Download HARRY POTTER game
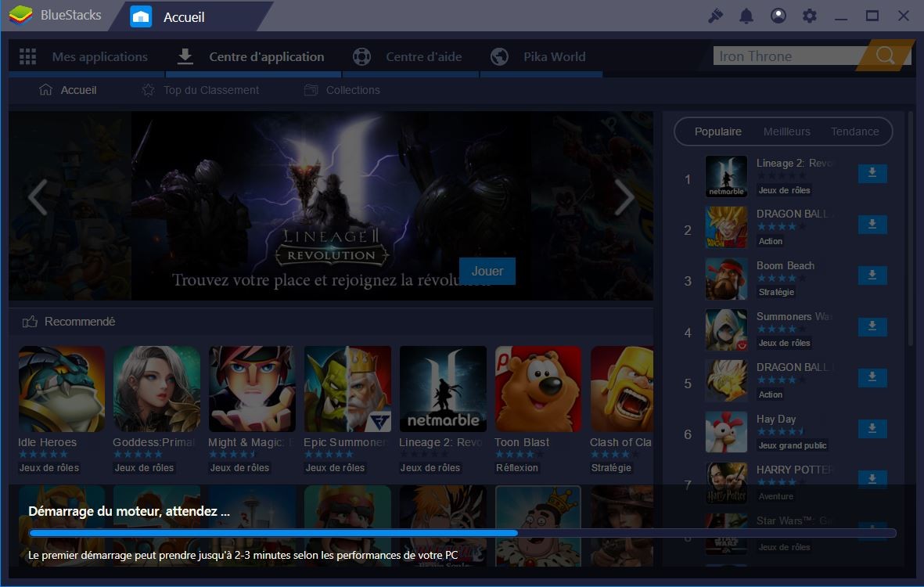924x587 pixels. pos(872,479)
